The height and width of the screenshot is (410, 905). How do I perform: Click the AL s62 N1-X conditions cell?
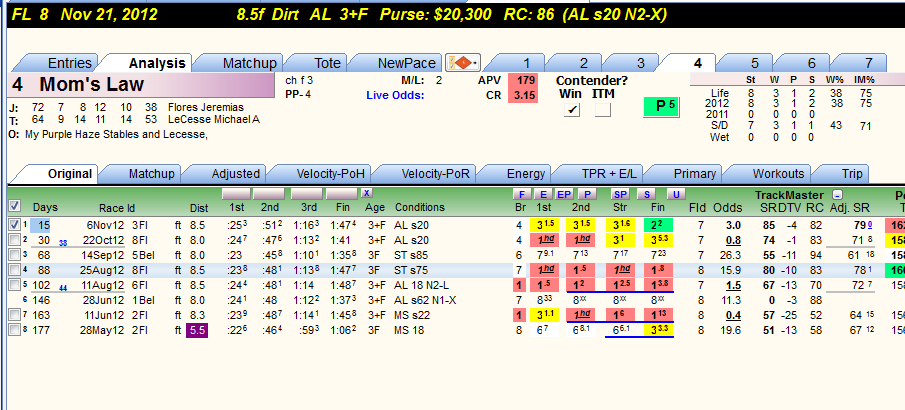click(x=424, y=300)
